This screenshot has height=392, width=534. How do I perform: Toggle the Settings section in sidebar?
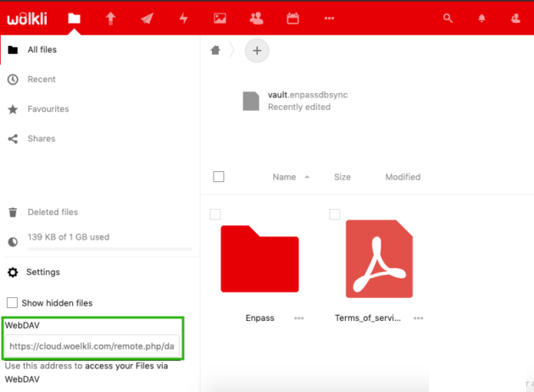[43, 272]
